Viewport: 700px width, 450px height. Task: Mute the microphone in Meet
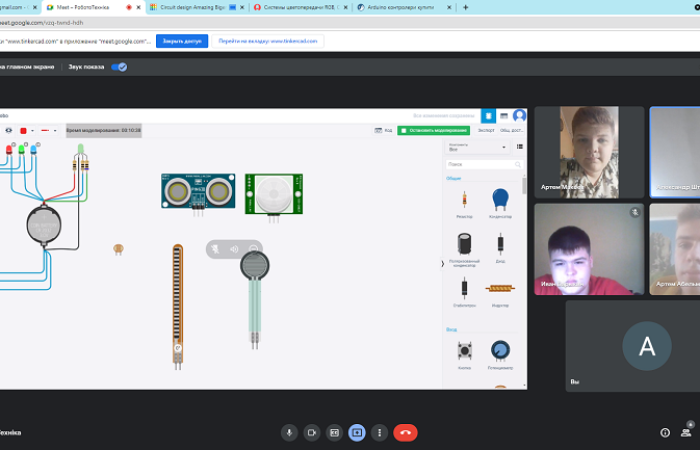[x=289, y=432]
